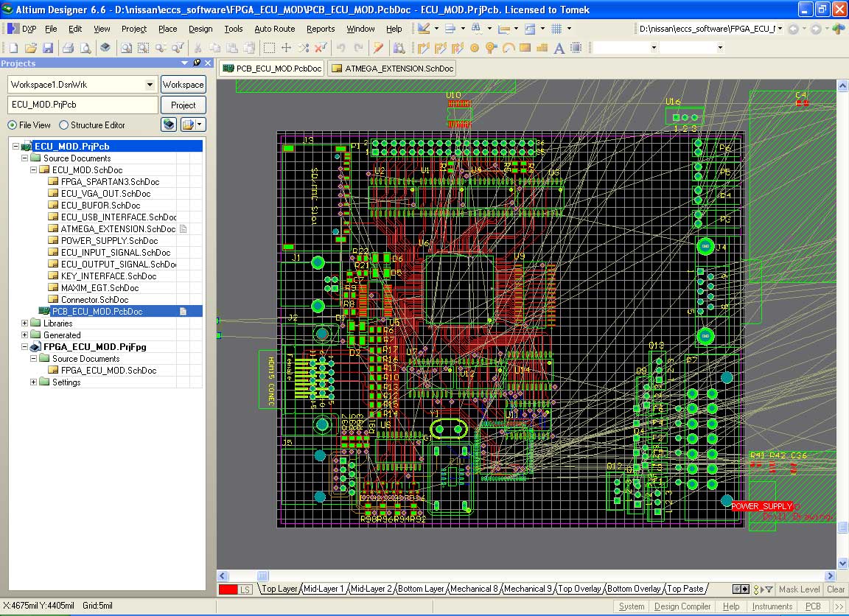Open the Auto Route menu
This screenshot has height=616, width=849.
click(x=274, y=29)
